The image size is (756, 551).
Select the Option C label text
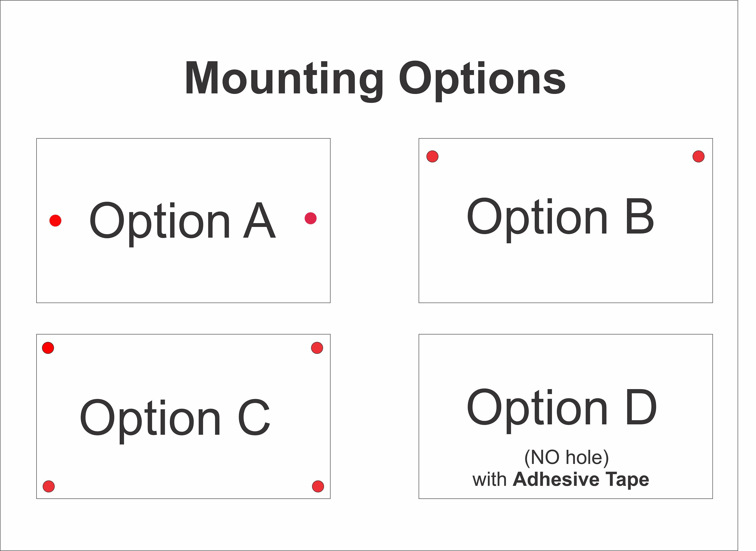click(x=175, y=422)
